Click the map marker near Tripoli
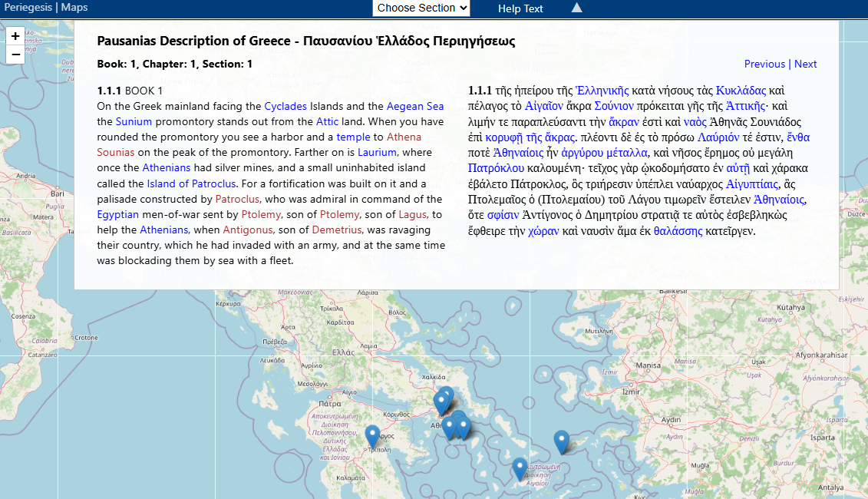 (372, 435)
